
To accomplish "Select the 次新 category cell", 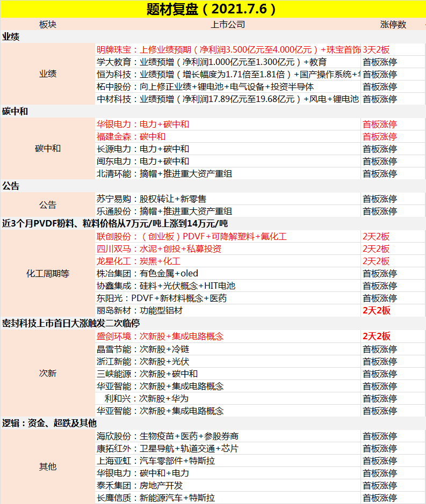I will click(48, 374).
